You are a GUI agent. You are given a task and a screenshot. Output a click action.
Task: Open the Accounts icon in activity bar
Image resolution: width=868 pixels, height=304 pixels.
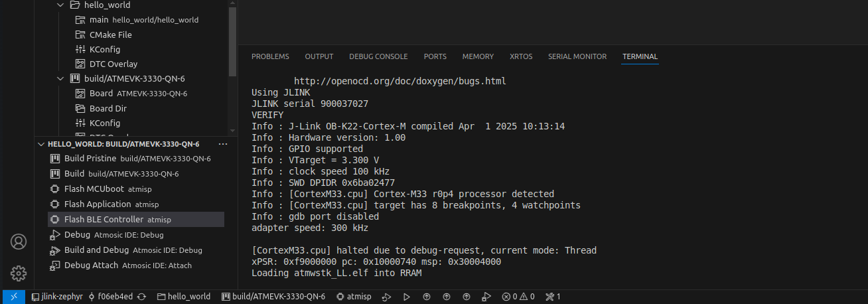18,242
